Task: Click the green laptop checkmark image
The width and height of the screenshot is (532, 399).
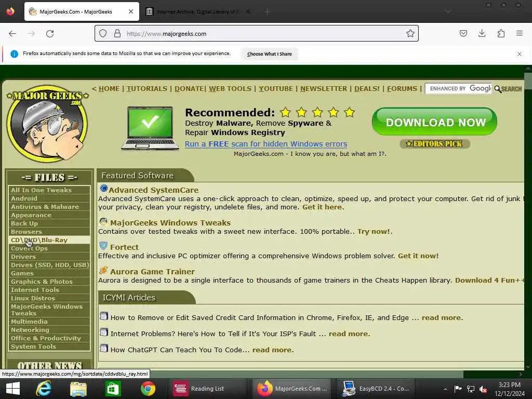Action: (x=150, y=128)
